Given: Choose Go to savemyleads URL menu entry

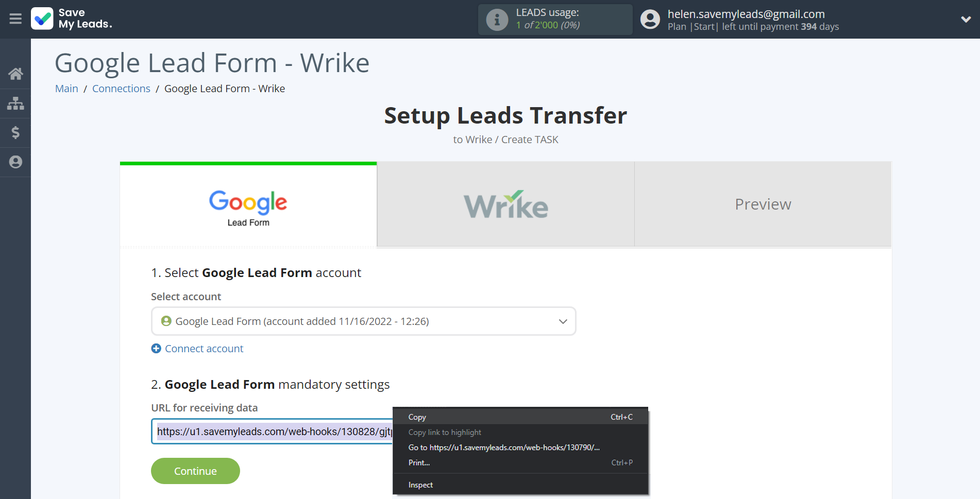Looking at the screenshot, I should (x=520, y=448).
